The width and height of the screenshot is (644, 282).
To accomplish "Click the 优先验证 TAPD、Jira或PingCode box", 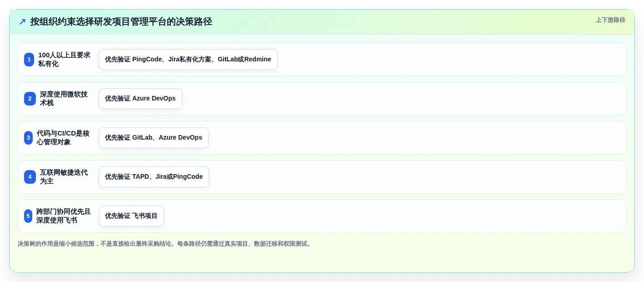I will pyautogui.click(x=154, y=177).
